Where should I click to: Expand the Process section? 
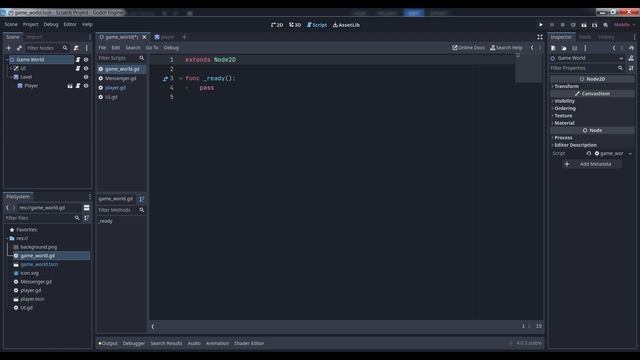[563, 138]
